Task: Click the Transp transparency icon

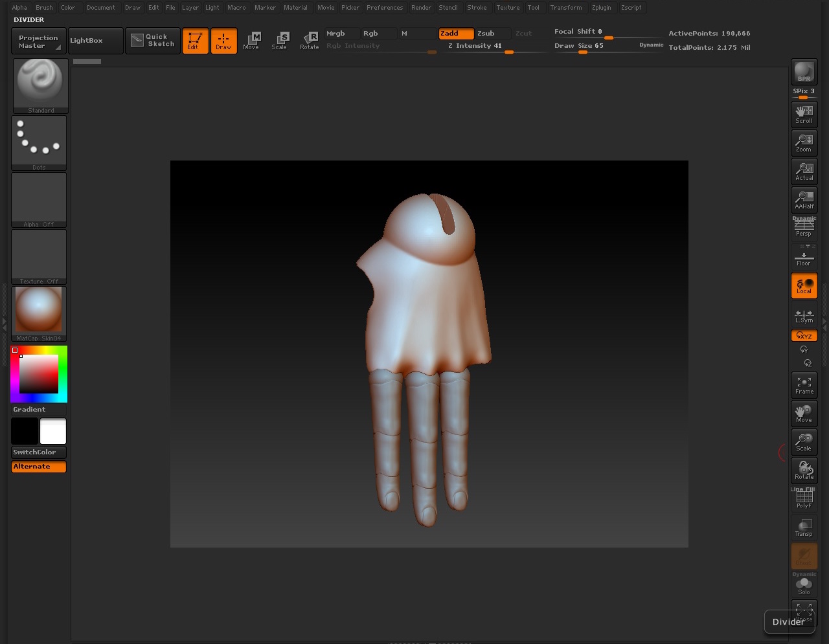Action: (804, 528)
